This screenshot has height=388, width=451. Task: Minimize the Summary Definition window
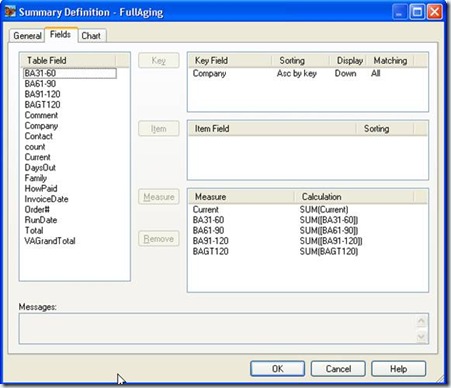click(400, 12)
